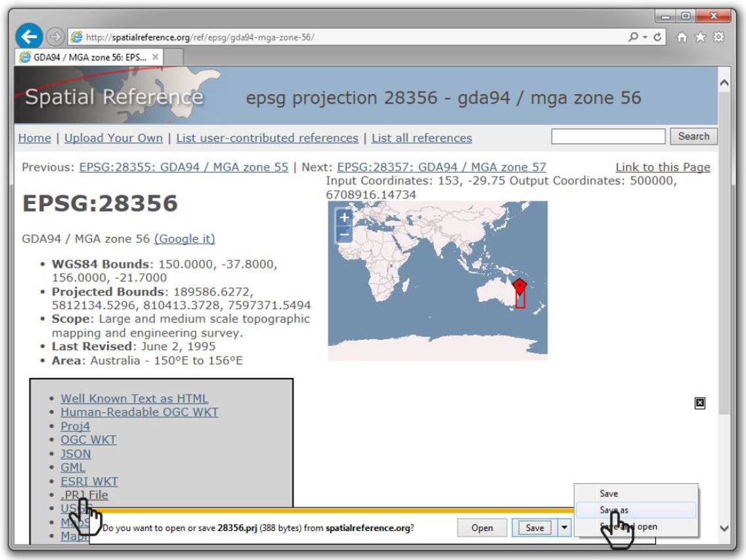Zoom in the map with plus button
The height and width of the screenshot is (560, 746).
[345, 217]
